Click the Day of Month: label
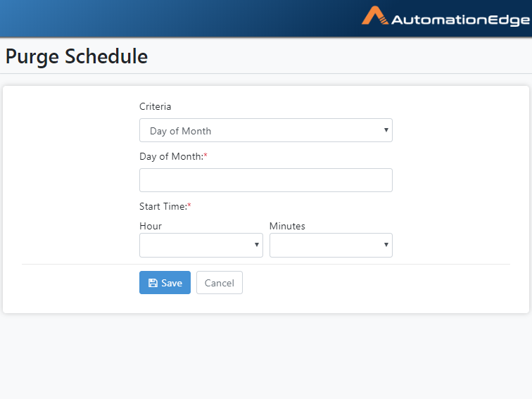The height and width of the screenshot is (399, 532). click(171, 156)
